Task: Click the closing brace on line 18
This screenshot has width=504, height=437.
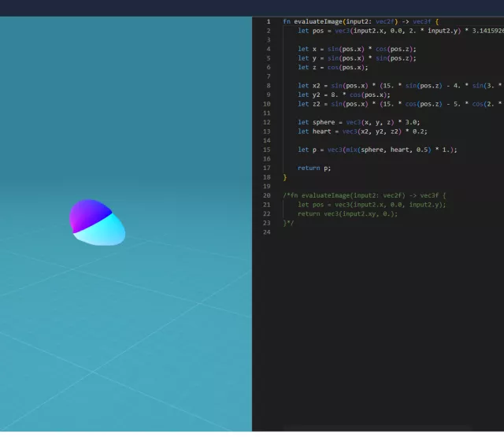Action: click(285, 177)
